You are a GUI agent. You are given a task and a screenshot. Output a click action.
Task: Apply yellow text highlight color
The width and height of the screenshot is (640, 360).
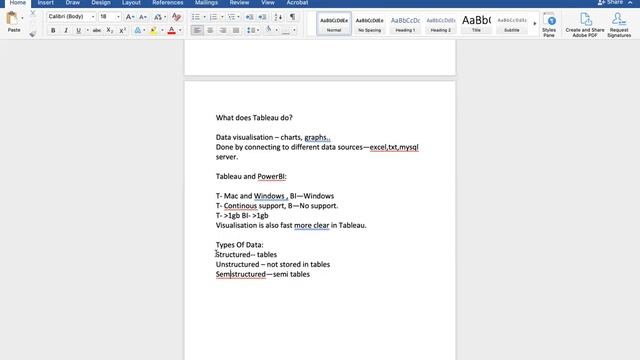pos(153,30)
